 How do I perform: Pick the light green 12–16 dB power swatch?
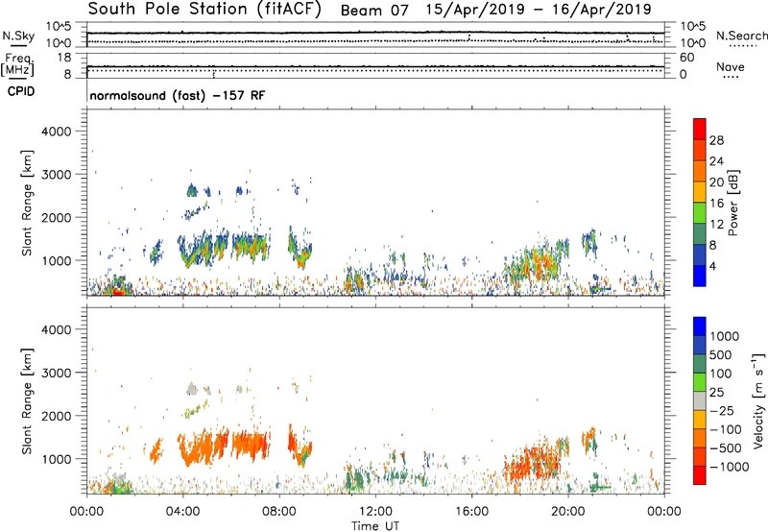point(700,213)
